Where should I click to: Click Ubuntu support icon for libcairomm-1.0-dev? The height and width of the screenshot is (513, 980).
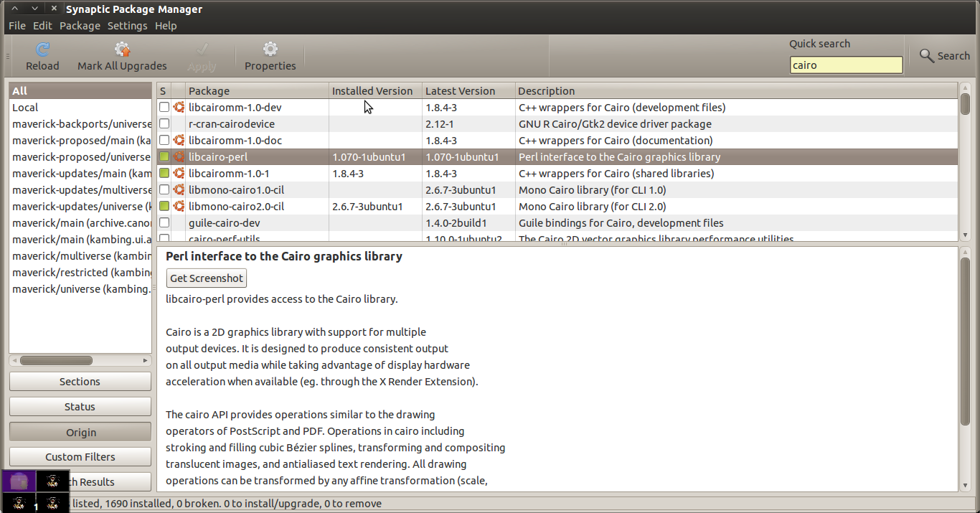pos(179,108)
